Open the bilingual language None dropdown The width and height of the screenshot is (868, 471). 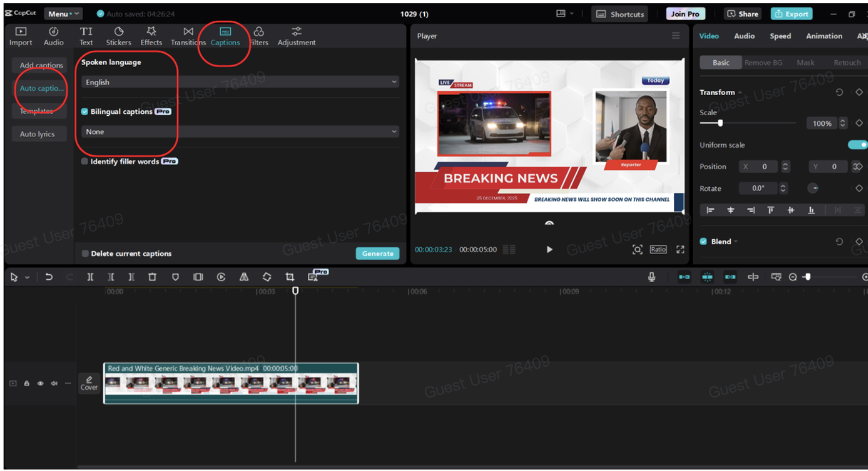[239, 132]
